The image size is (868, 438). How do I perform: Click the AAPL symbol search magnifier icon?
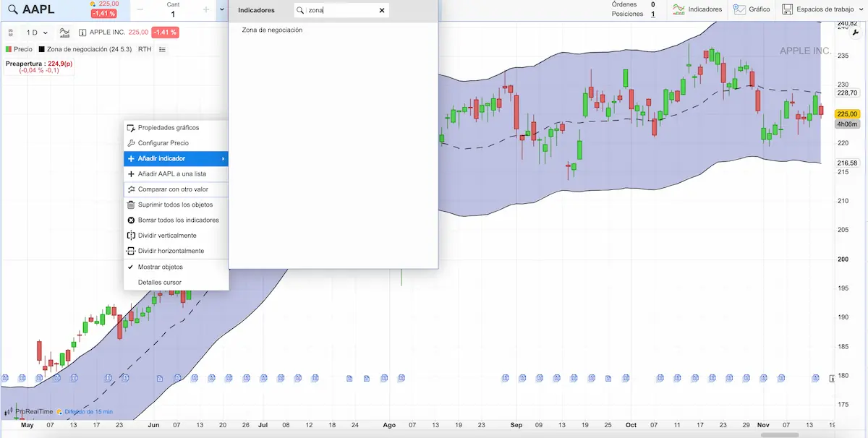(13, 9)
